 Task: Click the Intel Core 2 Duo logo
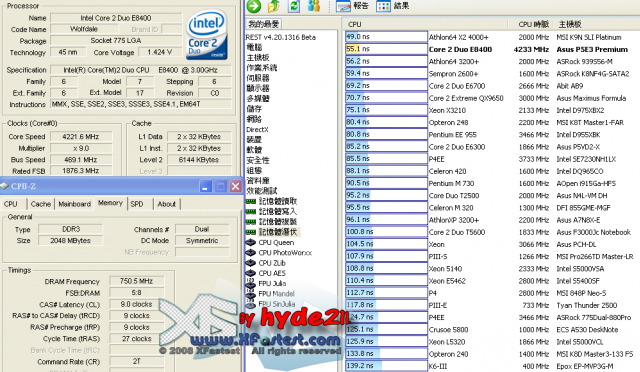click(207, 35)
